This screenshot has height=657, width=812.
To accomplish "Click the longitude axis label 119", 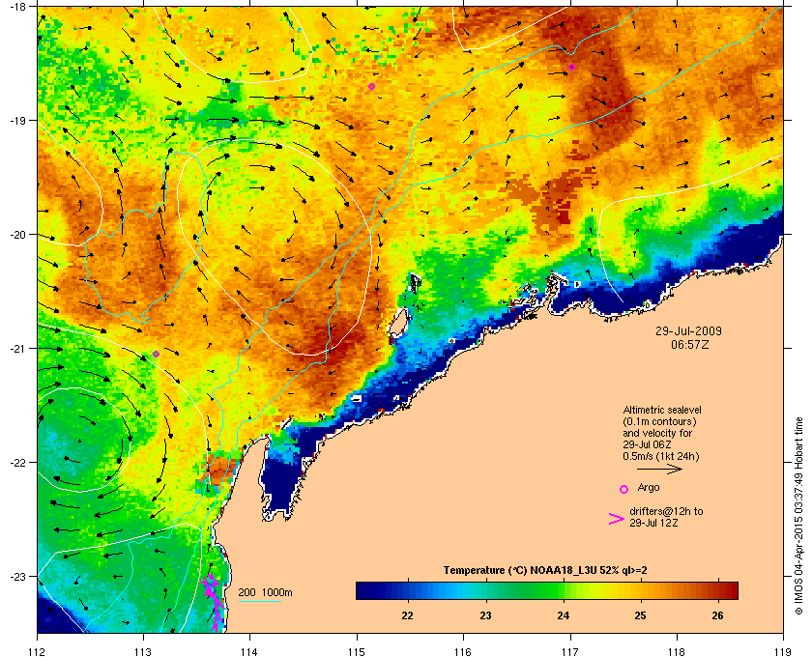I will click(783, 651).
